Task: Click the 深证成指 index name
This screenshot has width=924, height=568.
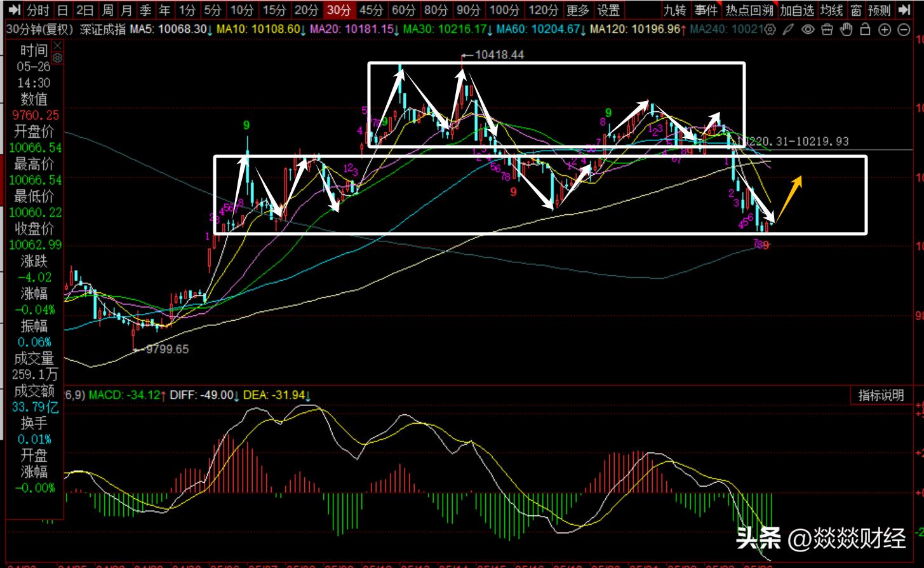Action: (x=103, y=30)
